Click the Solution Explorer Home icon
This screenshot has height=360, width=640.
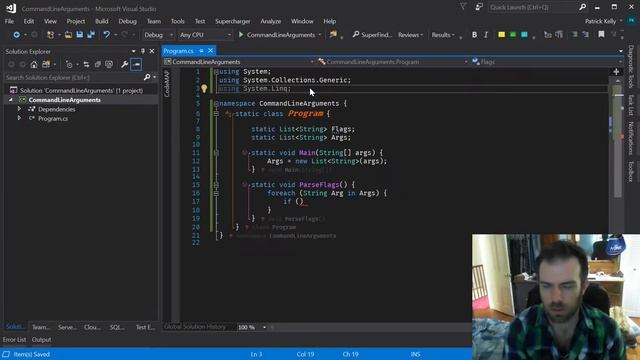(x=34, y=64)
